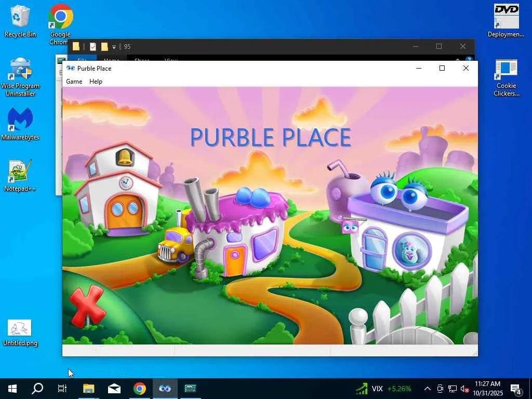
Task: Click the VIX stock widget on taskbar
Action: (383, 389)
